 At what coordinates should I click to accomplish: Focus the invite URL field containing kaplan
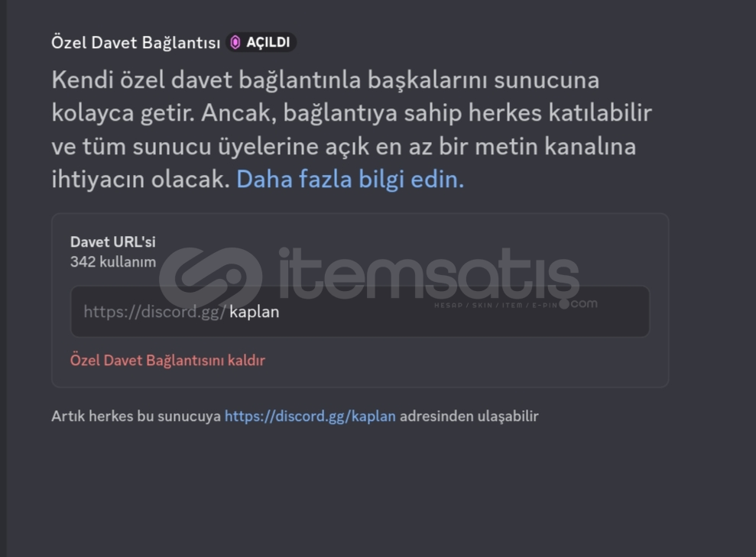(360, 311)
